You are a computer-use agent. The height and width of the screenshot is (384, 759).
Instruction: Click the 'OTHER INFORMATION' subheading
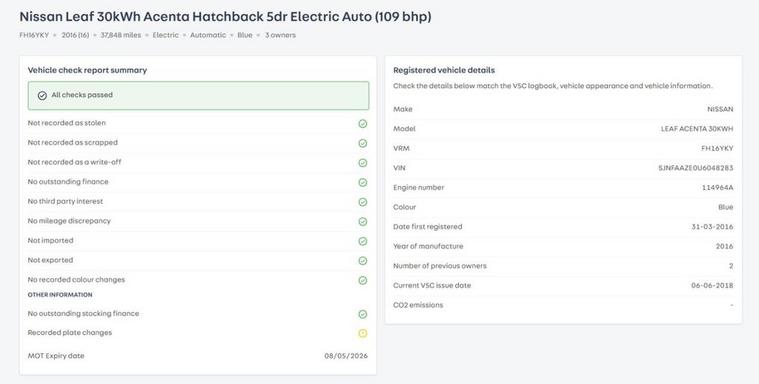pyautogui.click(x=60, y=294)
